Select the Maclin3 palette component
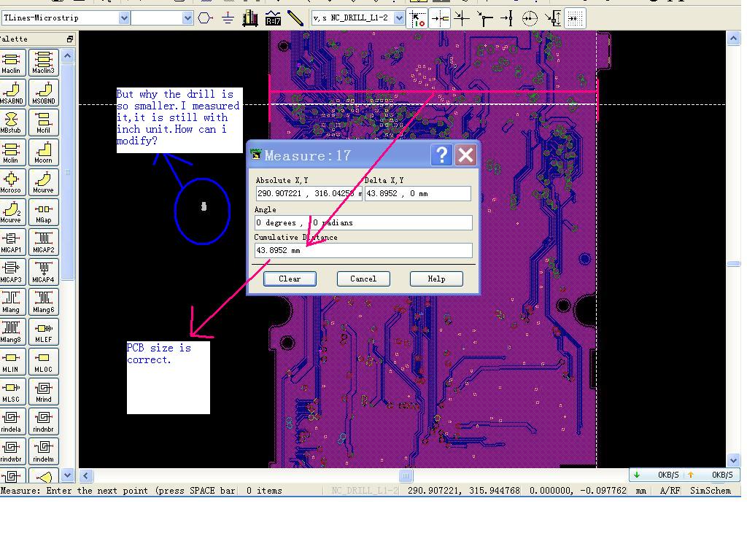747x560 pixels. [43, 63]
